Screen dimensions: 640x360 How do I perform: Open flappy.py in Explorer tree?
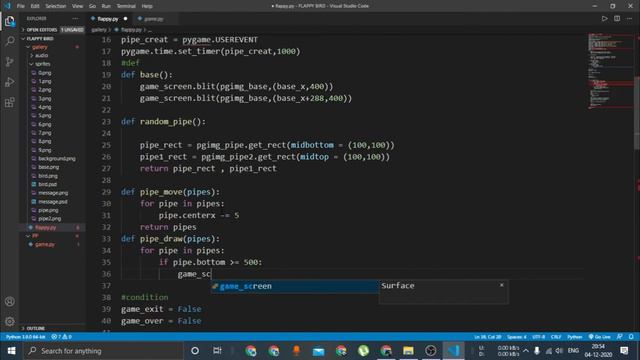[45, 227]
